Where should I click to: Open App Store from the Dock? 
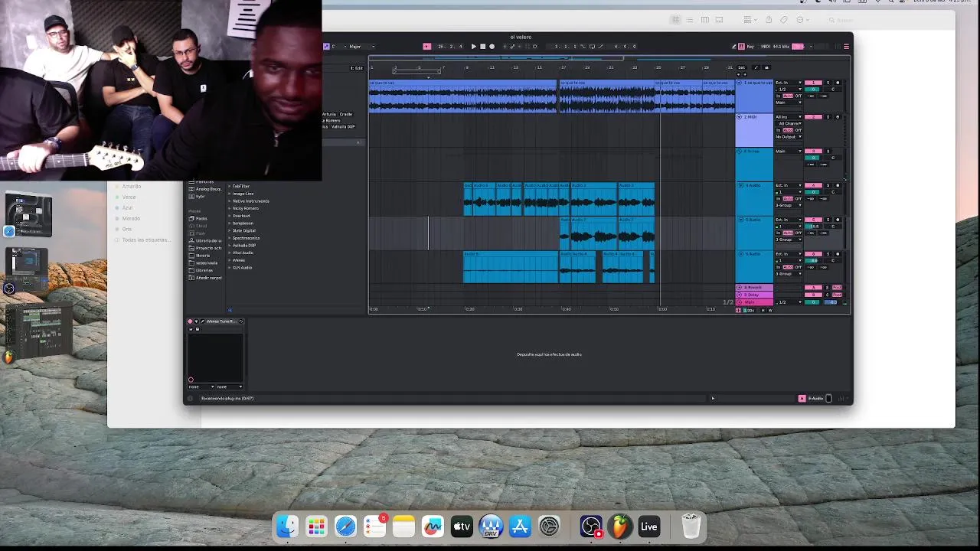pos(520,527)
